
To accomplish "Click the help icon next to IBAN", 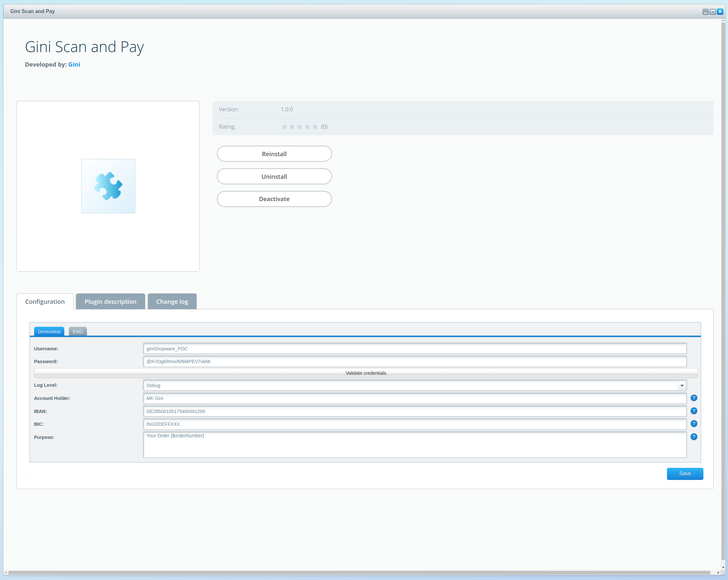I will point(694,411).
